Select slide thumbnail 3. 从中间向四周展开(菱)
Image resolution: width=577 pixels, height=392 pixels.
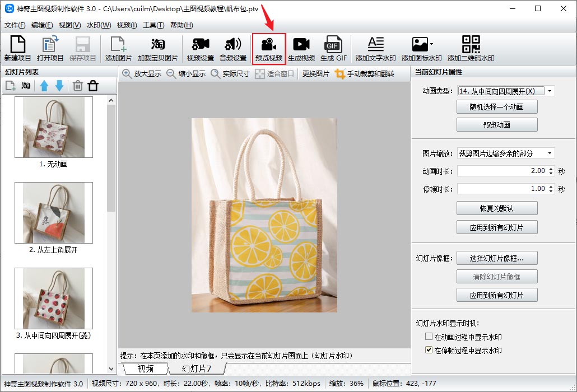tap(54, 298)
